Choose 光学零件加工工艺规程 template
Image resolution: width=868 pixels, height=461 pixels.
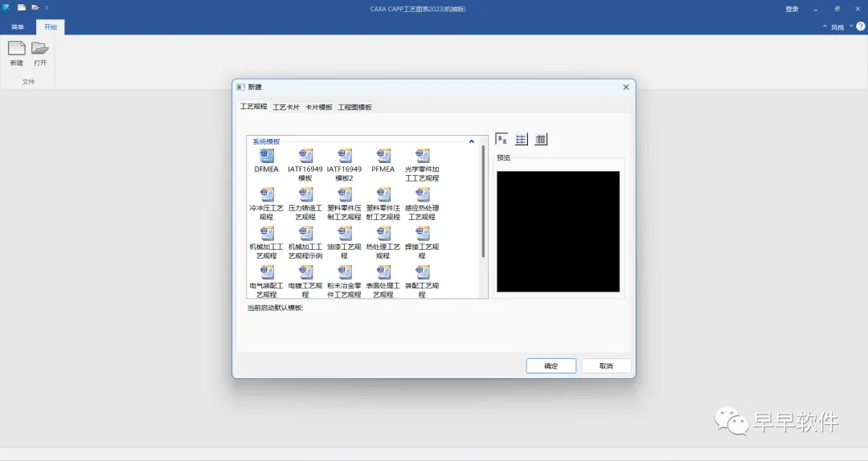pos(422,165)
